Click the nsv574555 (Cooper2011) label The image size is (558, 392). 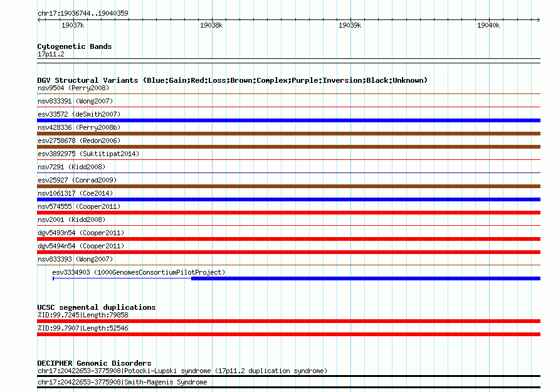pyautogui.click(x=79, y=206)
